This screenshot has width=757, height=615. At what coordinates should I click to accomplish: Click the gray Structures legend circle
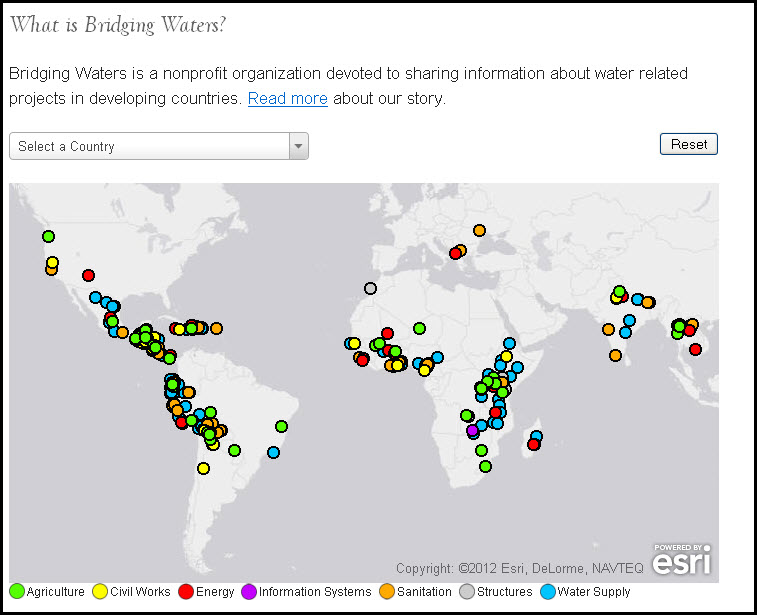click(x=467, y=591)
